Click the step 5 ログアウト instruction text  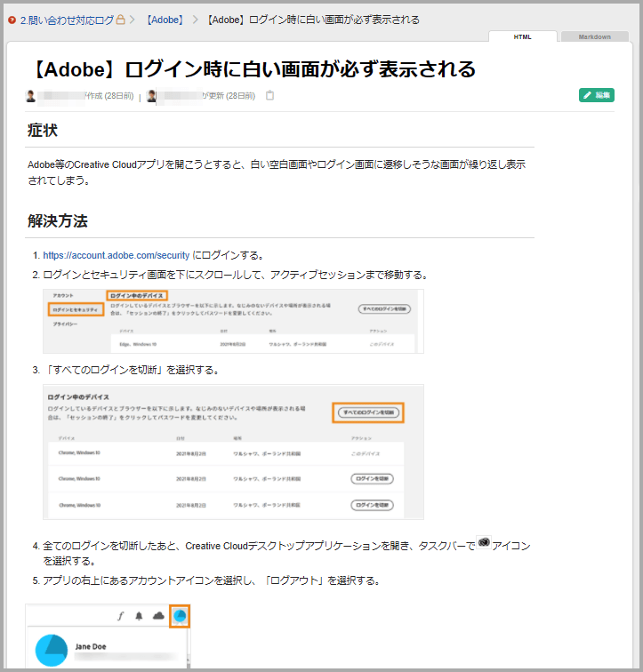[212, 580]
